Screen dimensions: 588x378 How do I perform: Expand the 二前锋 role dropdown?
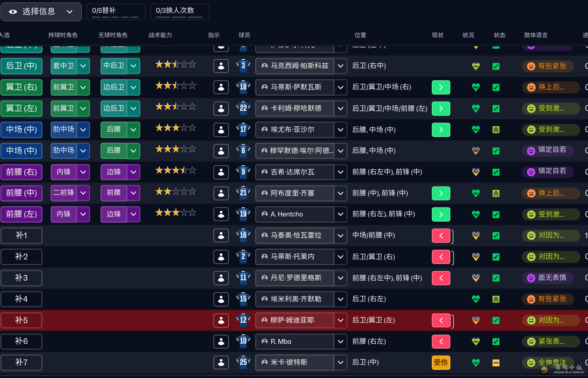tap(83, 193)
